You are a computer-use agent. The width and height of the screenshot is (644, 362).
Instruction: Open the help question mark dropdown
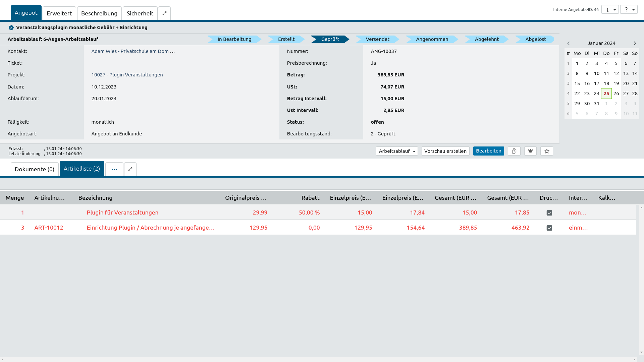(629, 9)
